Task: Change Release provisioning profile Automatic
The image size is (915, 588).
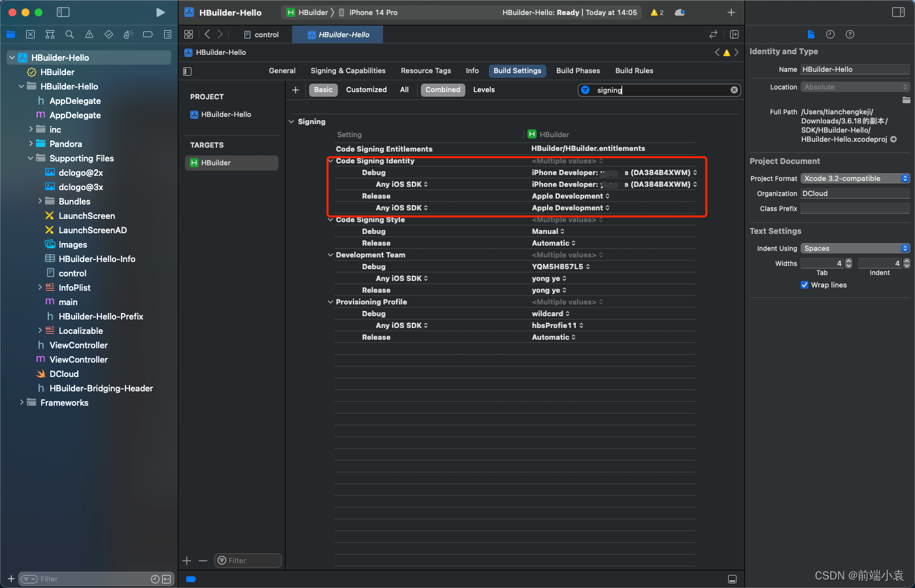Action: pos(554,337)
